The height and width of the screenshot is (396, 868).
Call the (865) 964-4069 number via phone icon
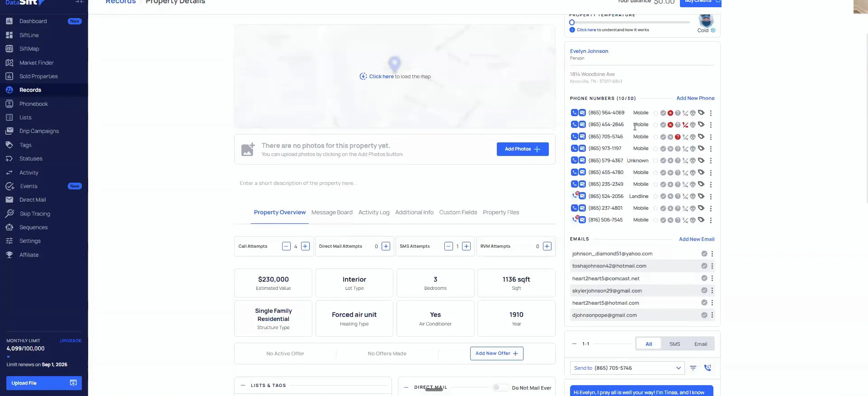[574, 113]
